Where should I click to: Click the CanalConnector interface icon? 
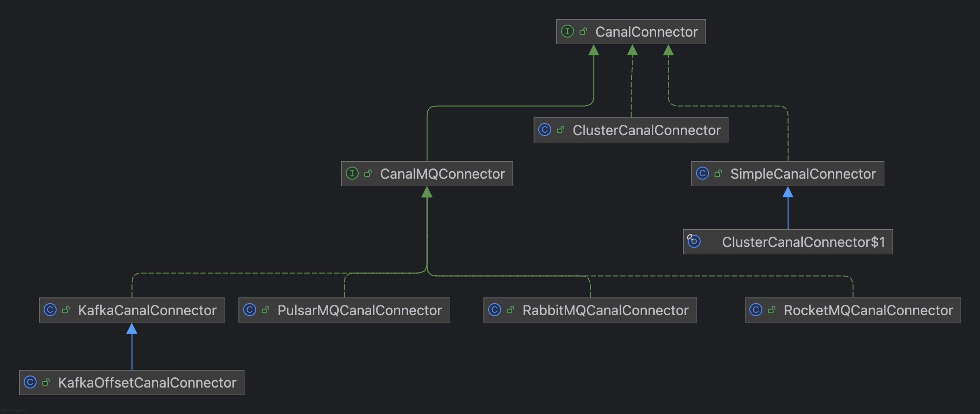[x=567, y=32]
